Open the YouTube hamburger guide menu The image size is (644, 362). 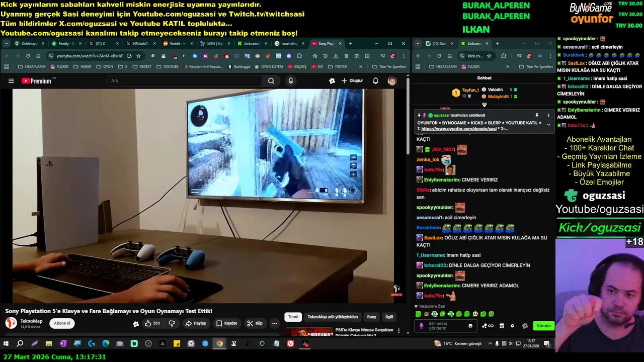[x=11, y=81]
